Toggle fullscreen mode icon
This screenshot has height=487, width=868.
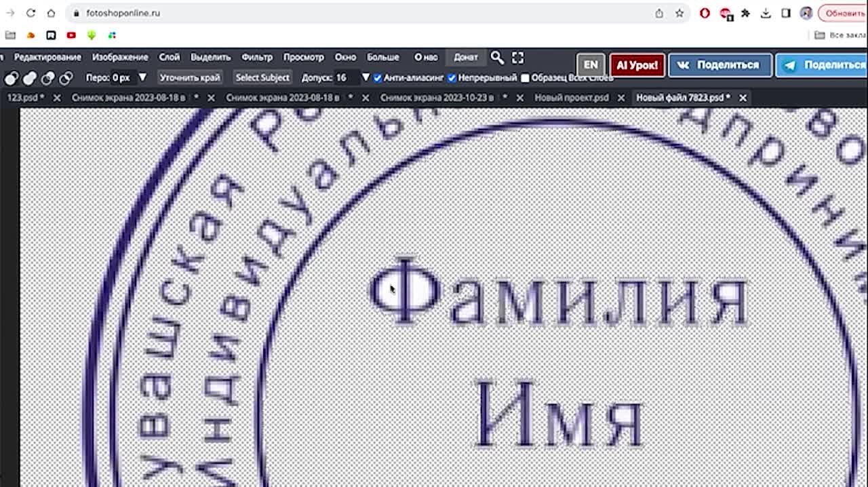pos(517,58)
